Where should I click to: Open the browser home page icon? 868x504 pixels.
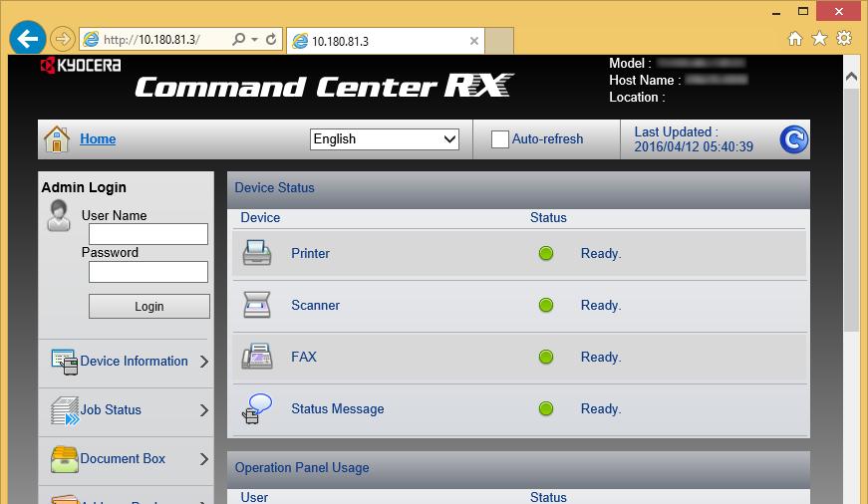[795, 38]
